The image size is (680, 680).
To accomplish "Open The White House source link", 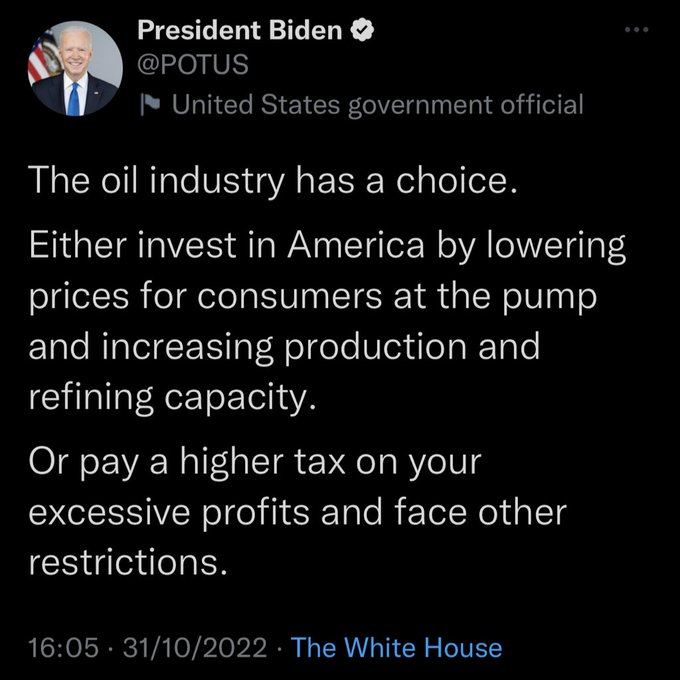I will point(397,647).
